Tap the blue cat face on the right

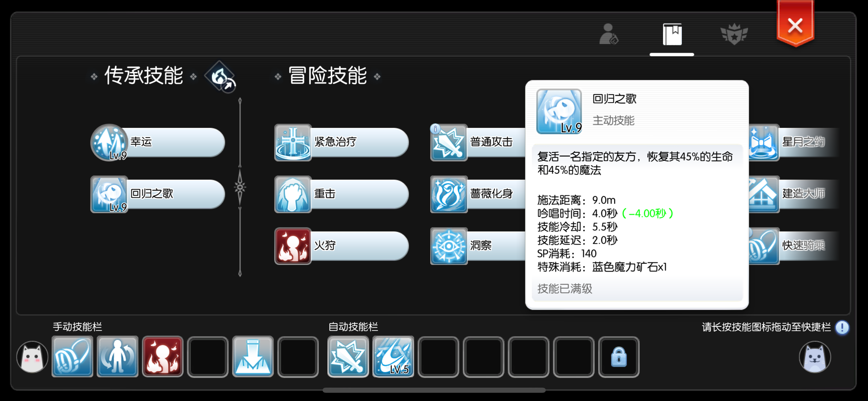click(815, 357)
